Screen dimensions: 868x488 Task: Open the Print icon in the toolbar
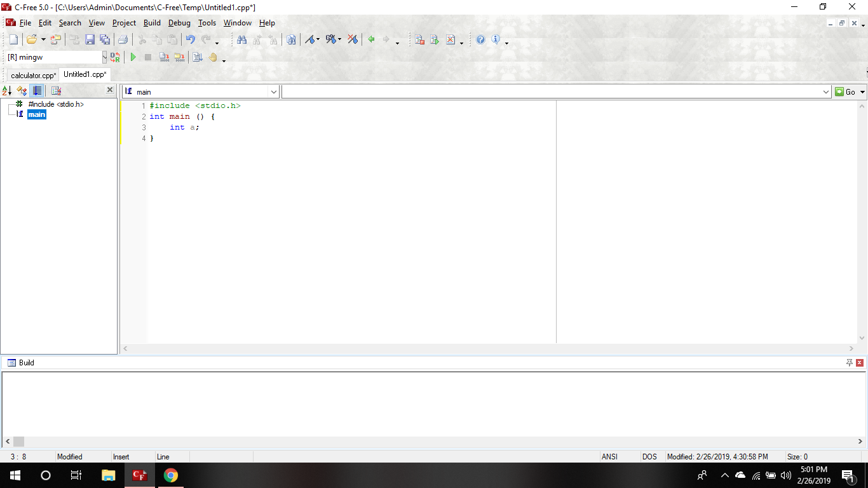tap(123, 39)
